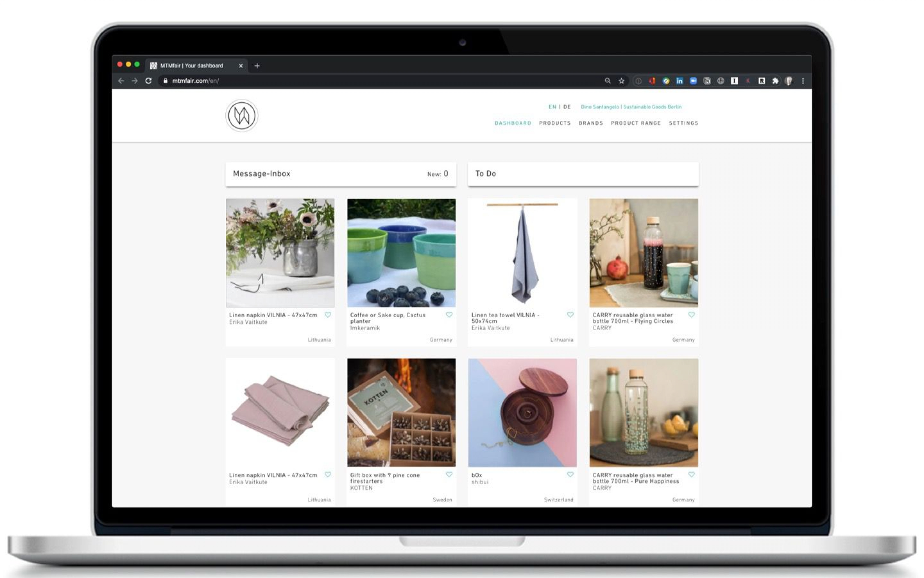Open the Dino Santangelo account link
Viewport: 924px width, 578px height.
click(x=631, y=107)
